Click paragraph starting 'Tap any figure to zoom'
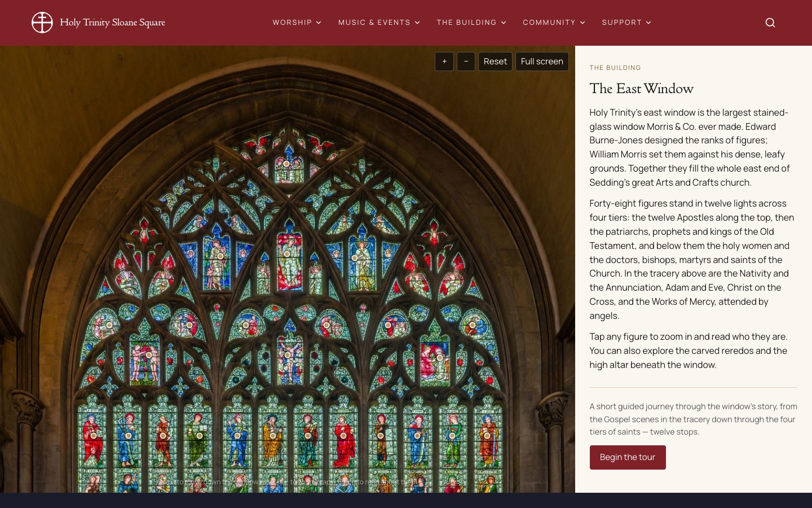This screenshot has width=812, height=508. [x=693, y=351]
